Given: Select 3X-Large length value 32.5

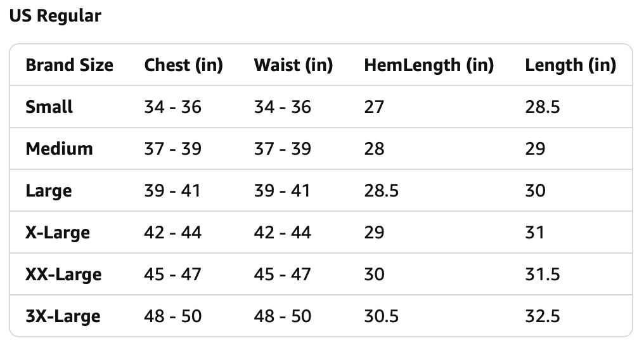Looking at the screenshot, I should pos(542,316).
